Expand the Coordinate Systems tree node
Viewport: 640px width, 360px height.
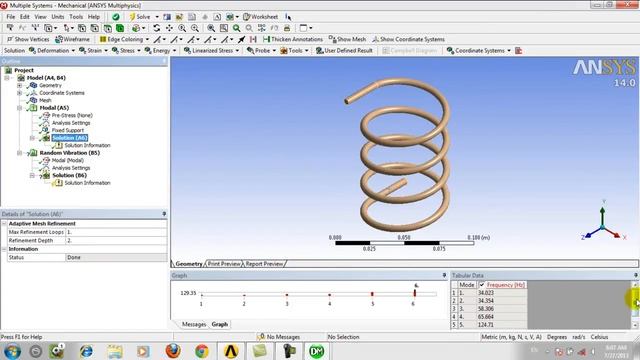pyautogui.click(x=19, y=93)
